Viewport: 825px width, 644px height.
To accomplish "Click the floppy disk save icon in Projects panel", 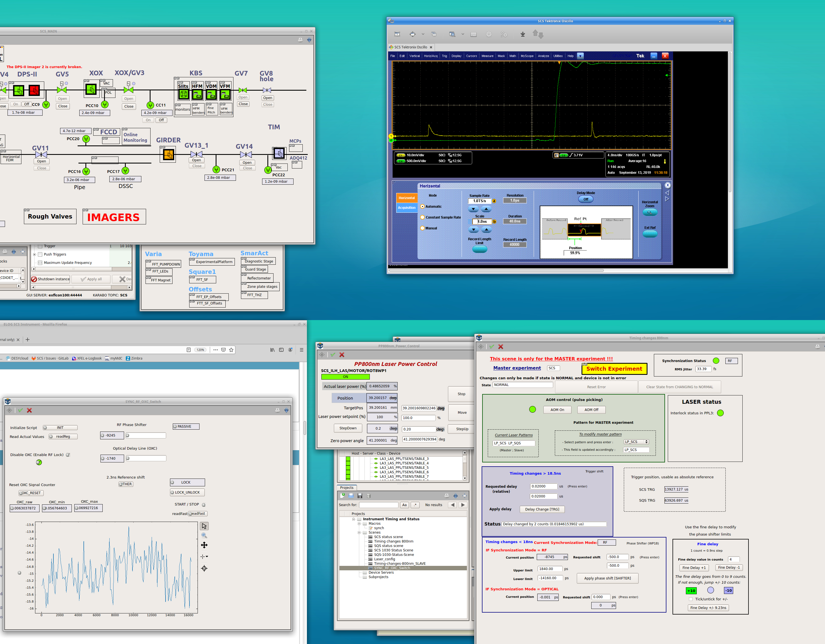I will 360,496.
